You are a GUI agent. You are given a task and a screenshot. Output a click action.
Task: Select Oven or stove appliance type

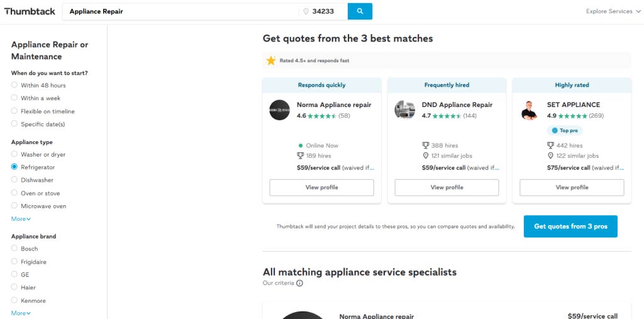[x=14, y=193]
